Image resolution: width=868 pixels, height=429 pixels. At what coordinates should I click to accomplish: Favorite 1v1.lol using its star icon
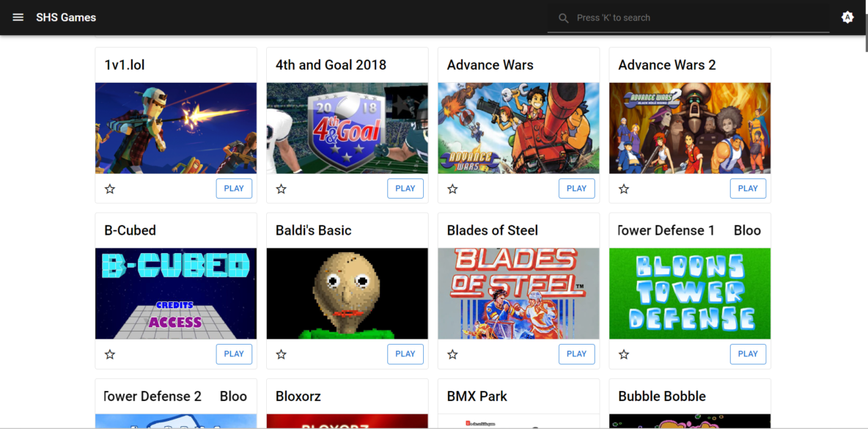pos(109,188)
